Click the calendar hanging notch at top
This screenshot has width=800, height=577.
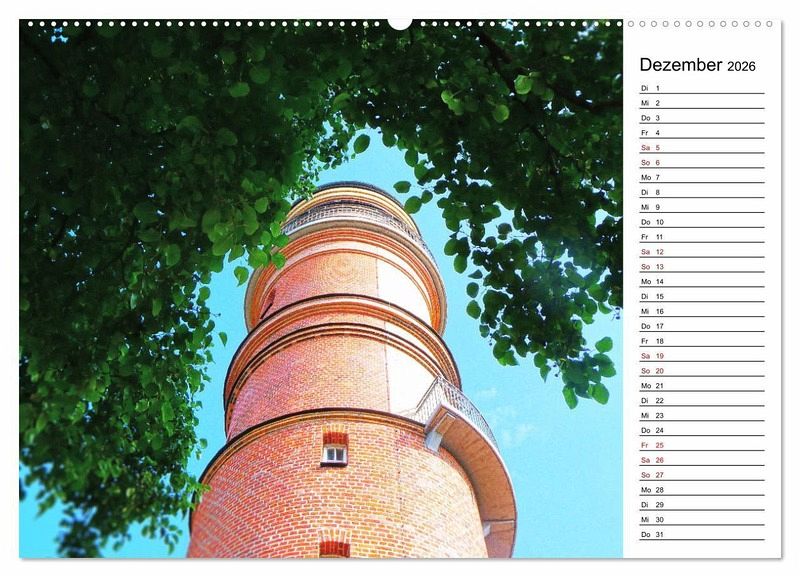click(x=400, y=23)
